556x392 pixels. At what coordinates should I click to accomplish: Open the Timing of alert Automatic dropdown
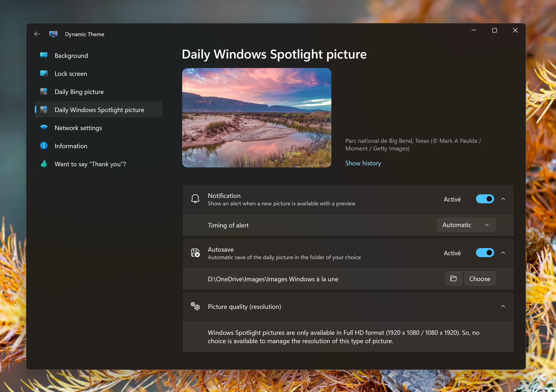(x=466, y=225)
